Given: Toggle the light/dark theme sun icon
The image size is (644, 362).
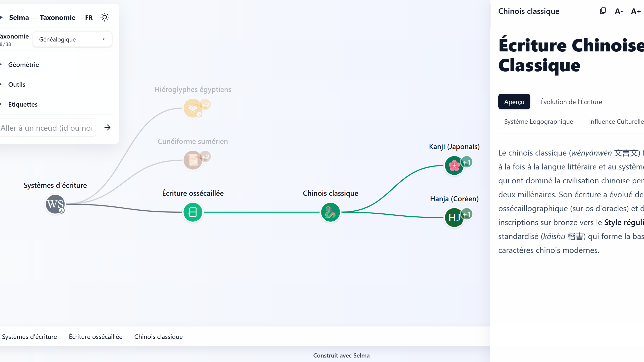Looking at the screenshot, I should coord(104,17).
